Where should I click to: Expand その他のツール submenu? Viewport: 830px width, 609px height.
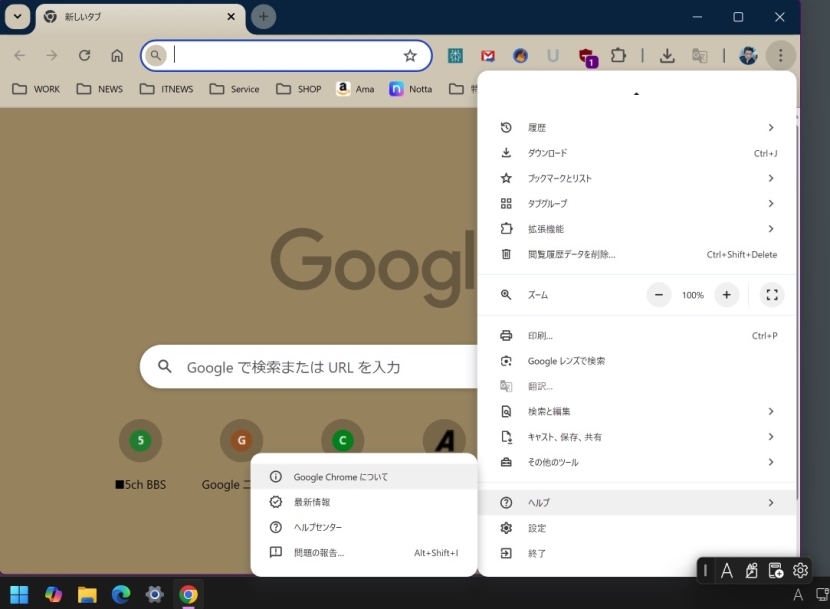[637, 462]
